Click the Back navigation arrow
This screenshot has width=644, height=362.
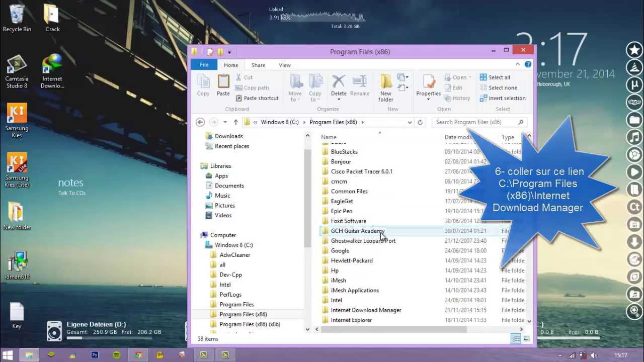(x=200, y=122)
